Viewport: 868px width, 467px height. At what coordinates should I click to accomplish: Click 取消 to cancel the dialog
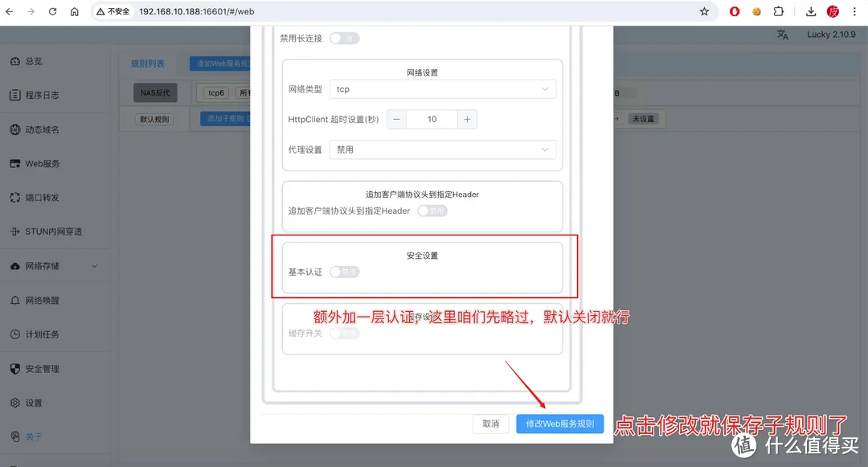[491, 424]
